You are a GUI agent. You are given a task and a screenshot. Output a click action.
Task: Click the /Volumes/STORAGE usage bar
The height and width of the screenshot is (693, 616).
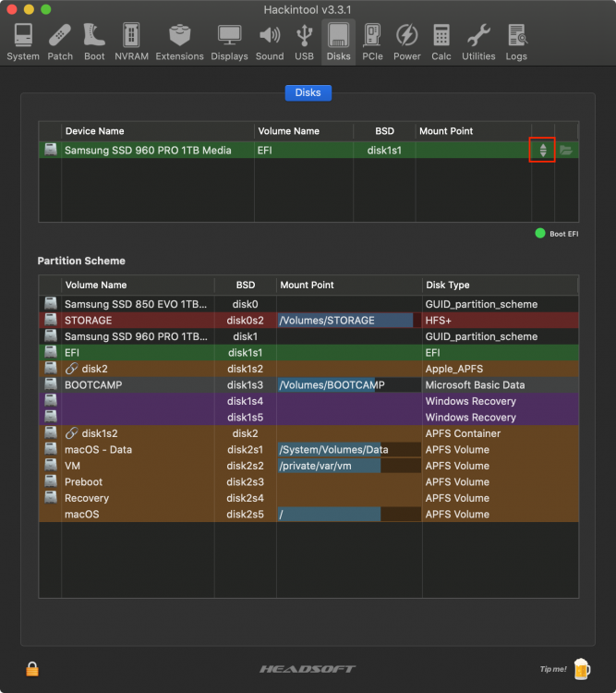pyautogui.click(x=349, y=321)
